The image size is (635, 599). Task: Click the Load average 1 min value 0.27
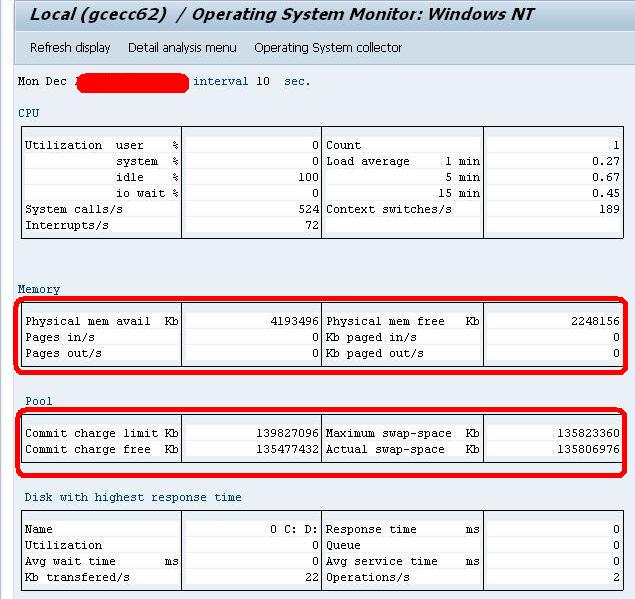point(606,161)
